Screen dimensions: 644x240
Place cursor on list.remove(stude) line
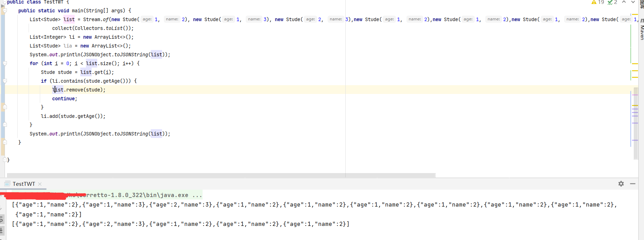click(79, 90)
